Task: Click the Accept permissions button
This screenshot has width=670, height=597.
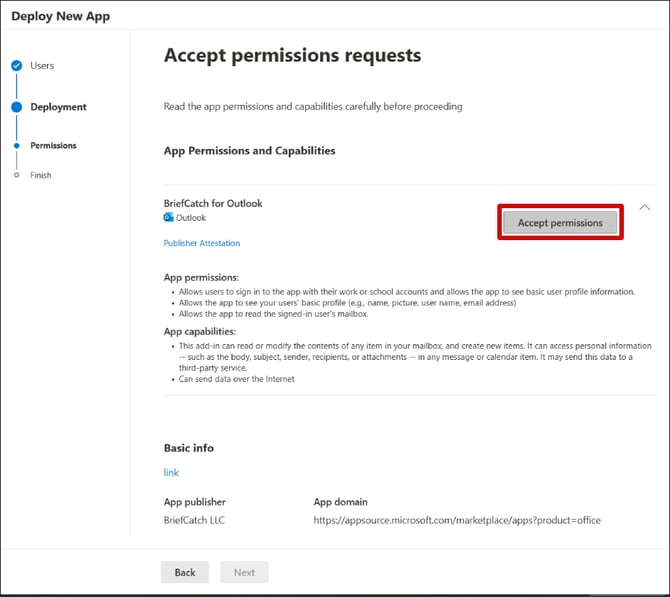Action: (x=560, y=222)
